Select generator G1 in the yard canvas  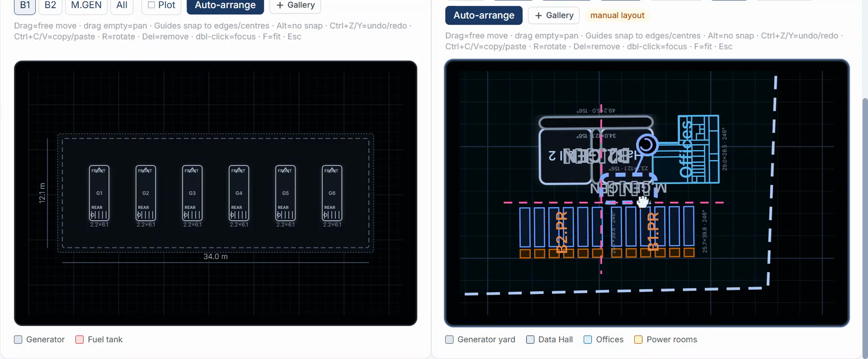coord(99,193)
